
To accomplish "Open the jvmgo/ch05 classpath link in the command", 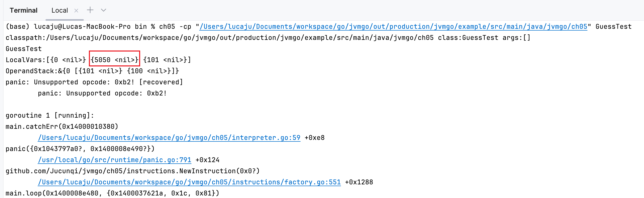I will pos(393,27).
